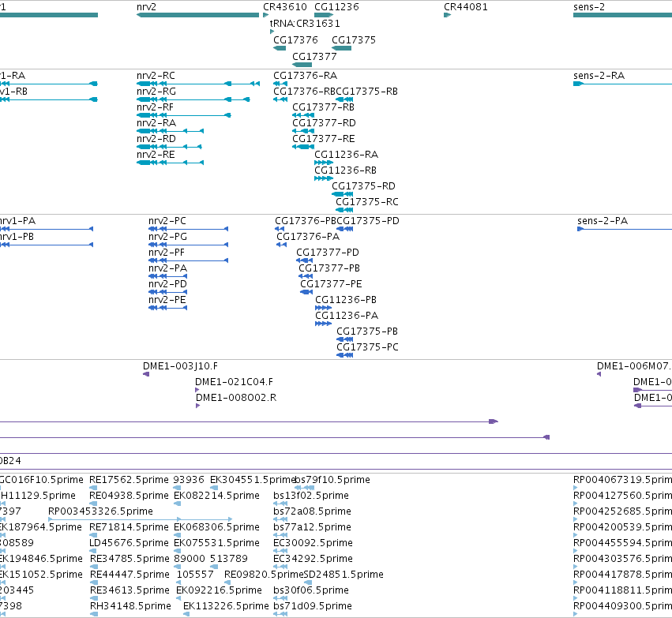Click EST SD24851.5prime
The image size is (672, 618).
pos(344,575)
